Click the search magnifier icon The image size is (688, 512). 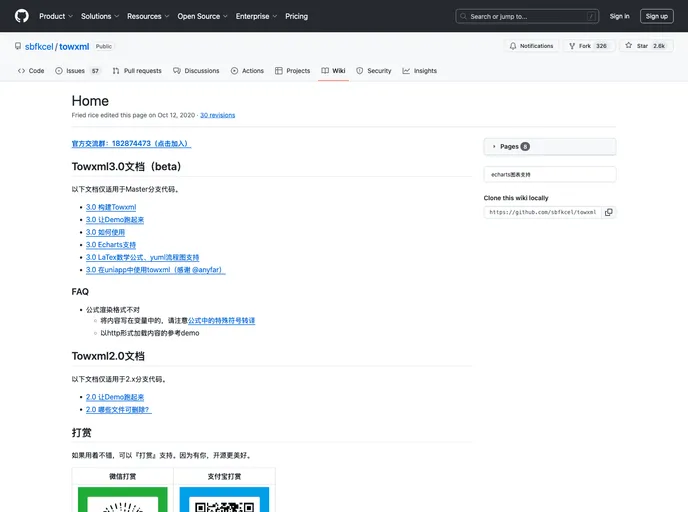pyautogui.click(x=463, y=16)
